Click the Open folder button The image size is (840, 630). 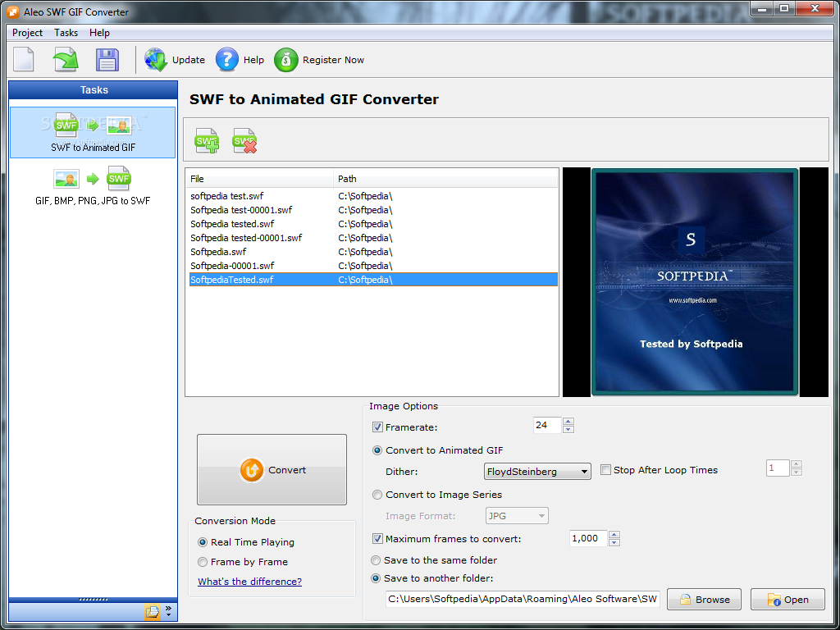click(787, 600)
